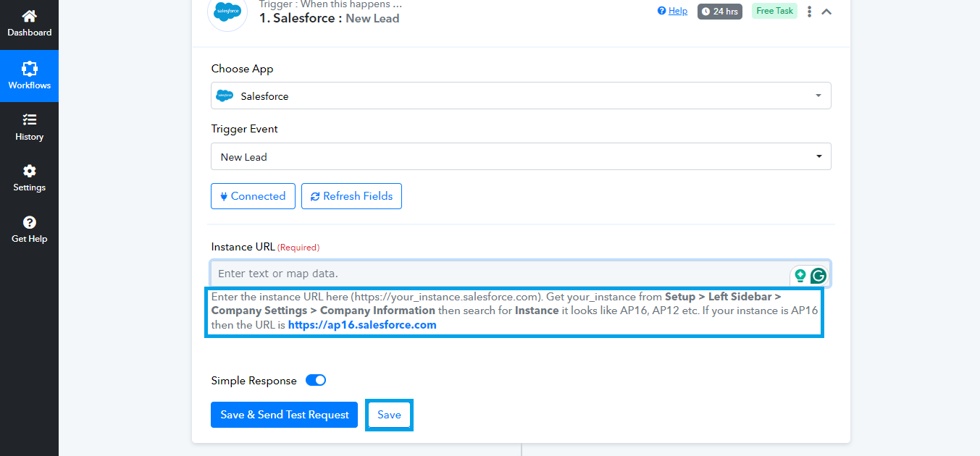The image size is (980, 456).
Task: Open the Trigger Event dropdown showing New Lead
Action: pyautogui.click(x=521, y=156)
